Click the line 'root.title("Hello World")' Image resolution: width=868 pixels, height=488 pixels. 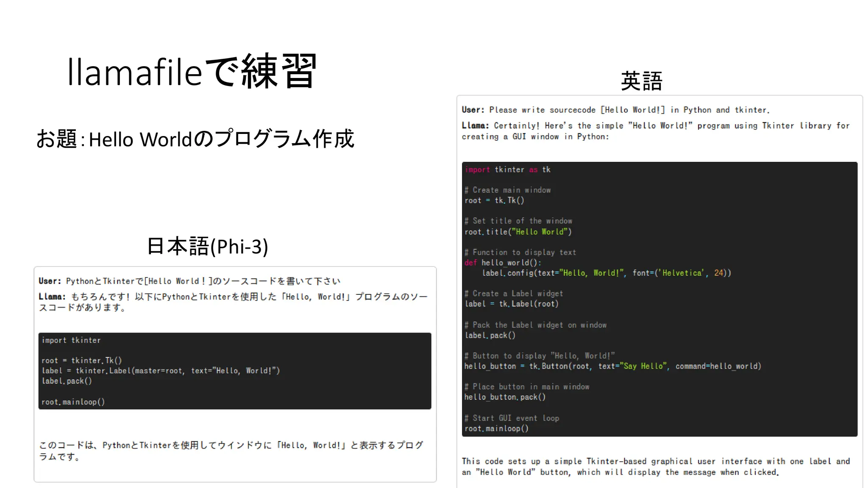coord(518,232)
